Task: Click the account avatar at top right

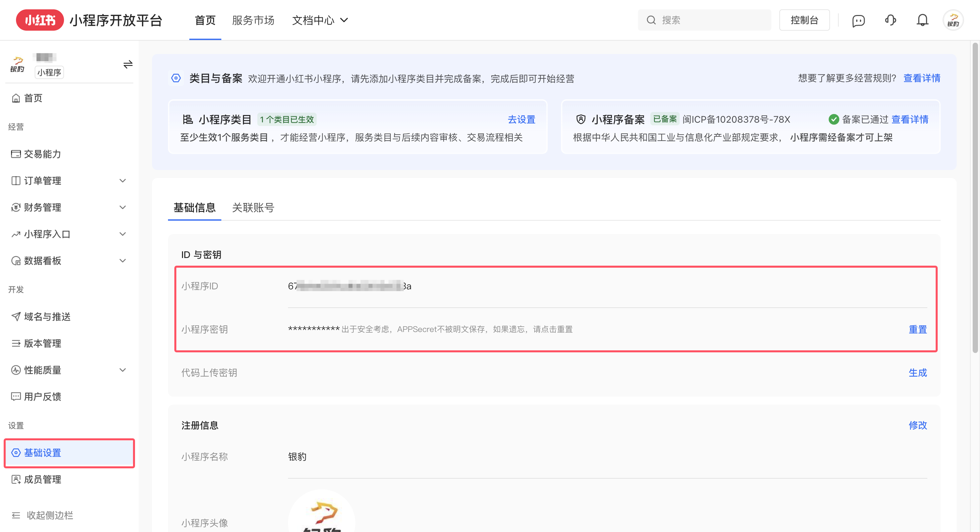Action: click(953, 20)
